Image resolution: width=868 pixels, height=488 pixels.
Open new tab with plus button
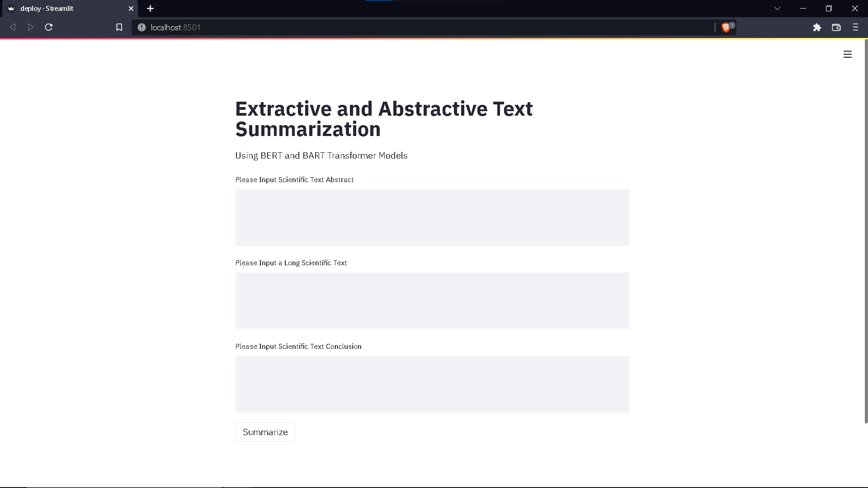tap(150, 9)
